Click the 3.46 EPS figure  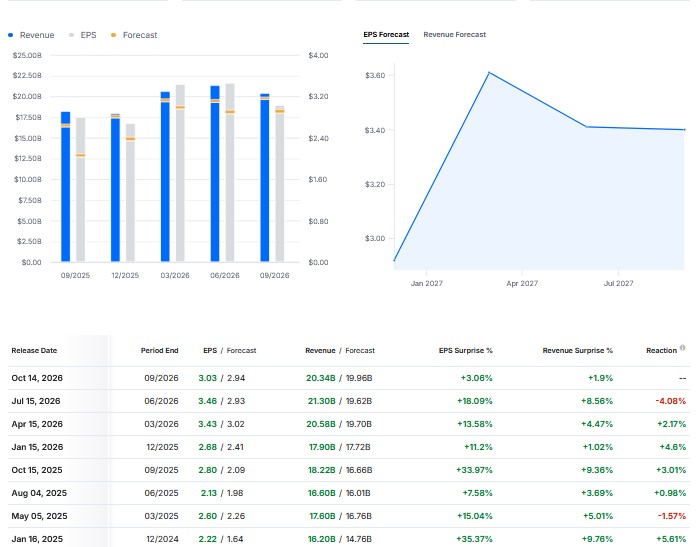208,401
